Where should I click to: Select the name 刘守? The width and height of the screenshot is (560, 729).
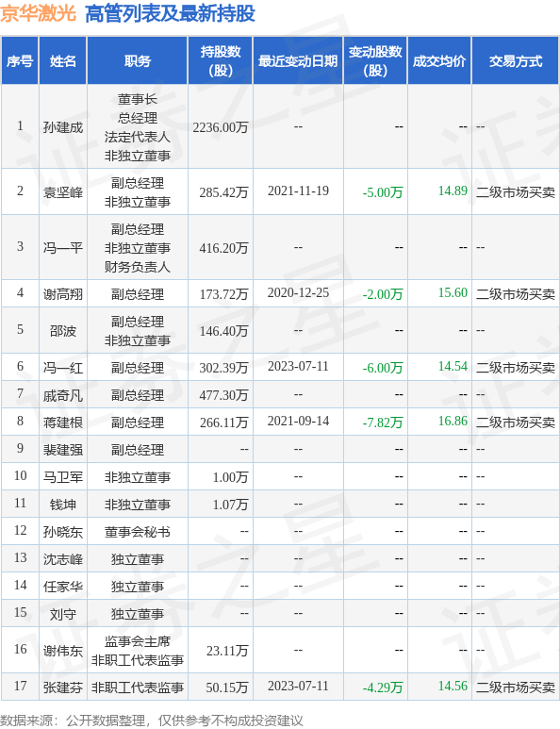pyautogui.click(x=63, y=614)
